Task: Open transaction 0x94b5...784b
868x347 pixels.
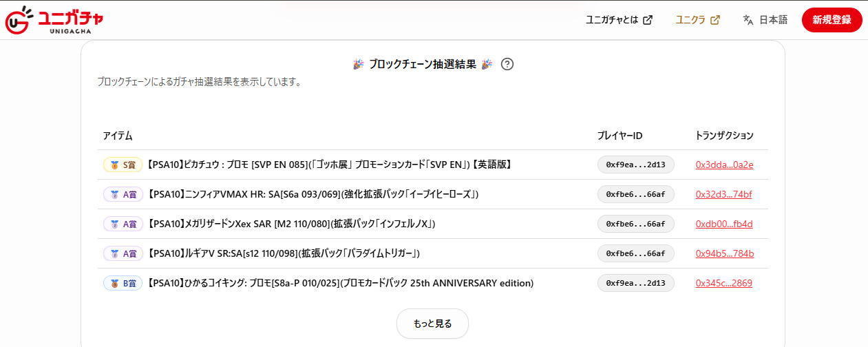Action: [x=725, y=253]
